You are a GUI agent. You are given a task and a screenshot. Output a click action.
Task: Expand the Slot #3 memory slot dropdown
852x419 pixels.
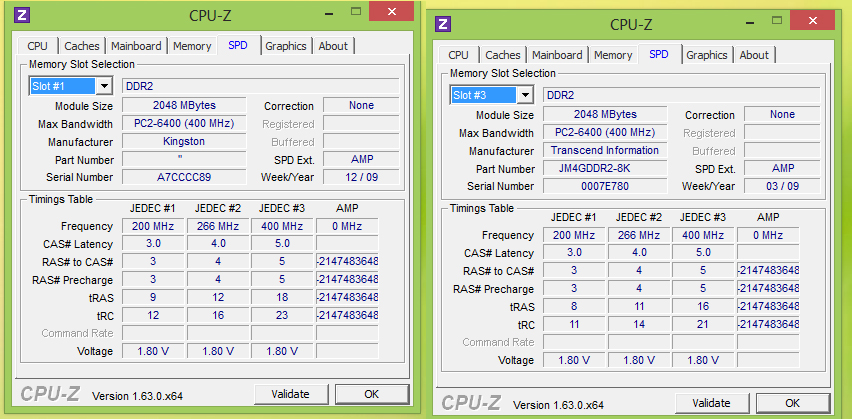525,95
